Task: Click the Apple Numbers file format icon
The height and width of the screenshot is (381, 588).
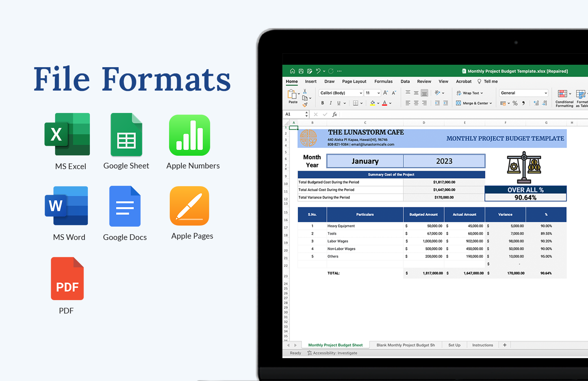Action: (189, 135)
